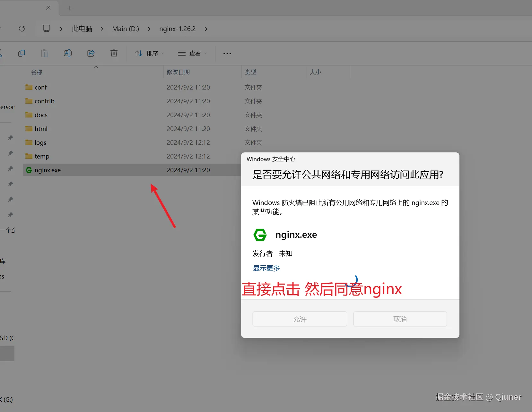Click the copy icon in the toolbar
This screenshot has height=412, width=532.
pyautogui.click(x=22, y=53)
